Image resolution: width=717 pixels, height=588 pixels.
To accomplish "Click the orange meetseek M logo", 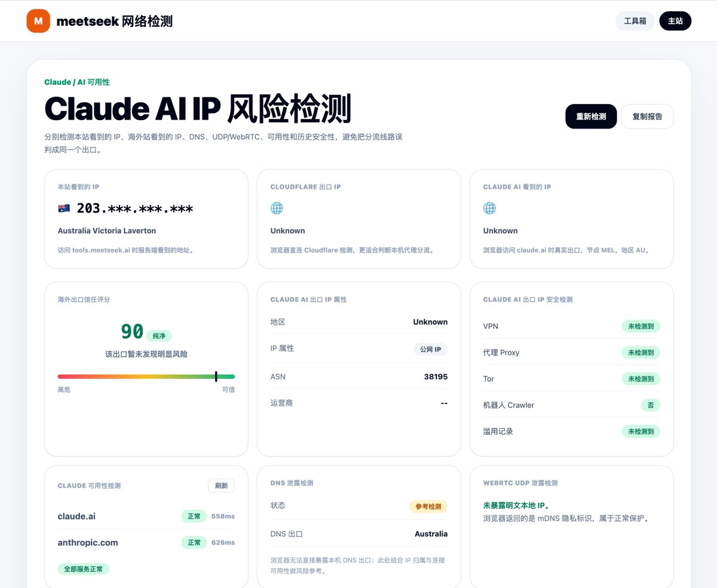I will point(38,21).
